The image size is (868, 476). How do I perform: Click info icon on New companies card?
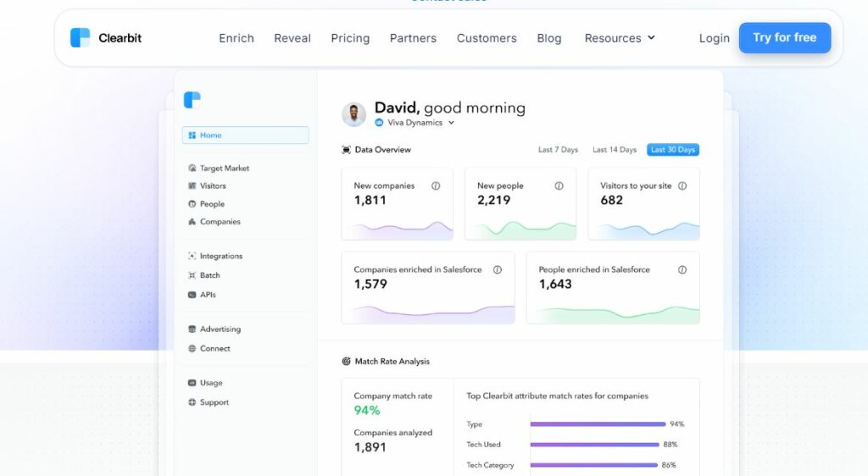click(x=436, y=185)
